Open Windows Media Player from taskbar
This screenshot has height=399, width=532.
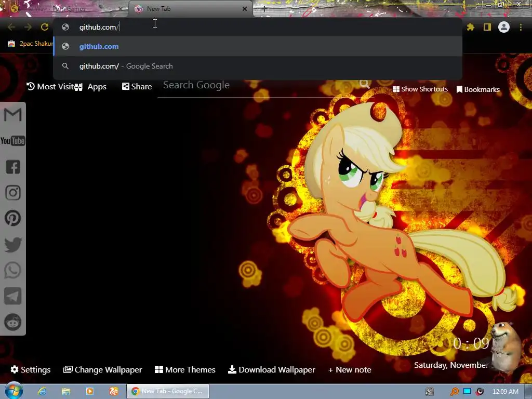[90, 391]
